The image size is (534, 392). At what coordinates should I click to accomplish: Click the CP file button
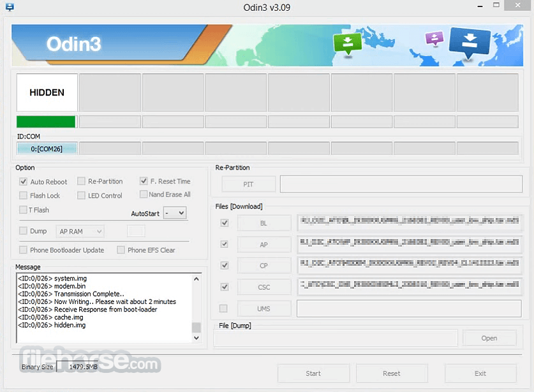pyautogui.click(x=264, y=266)
